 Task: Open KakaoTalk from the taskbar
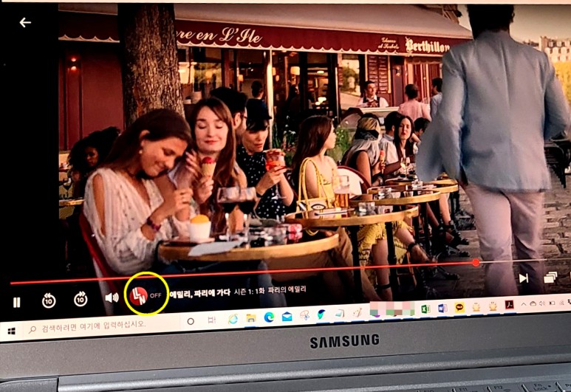coord(459,308)
